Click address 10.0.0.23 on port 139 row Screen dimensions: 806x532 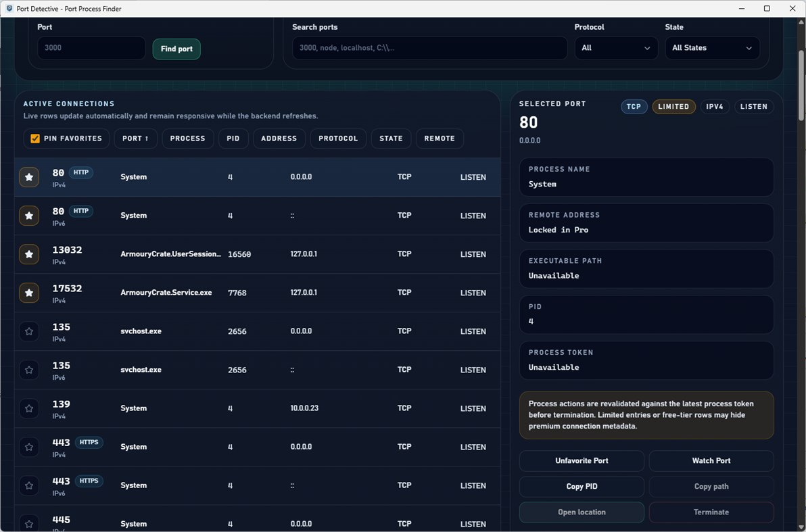pos(304,408)
